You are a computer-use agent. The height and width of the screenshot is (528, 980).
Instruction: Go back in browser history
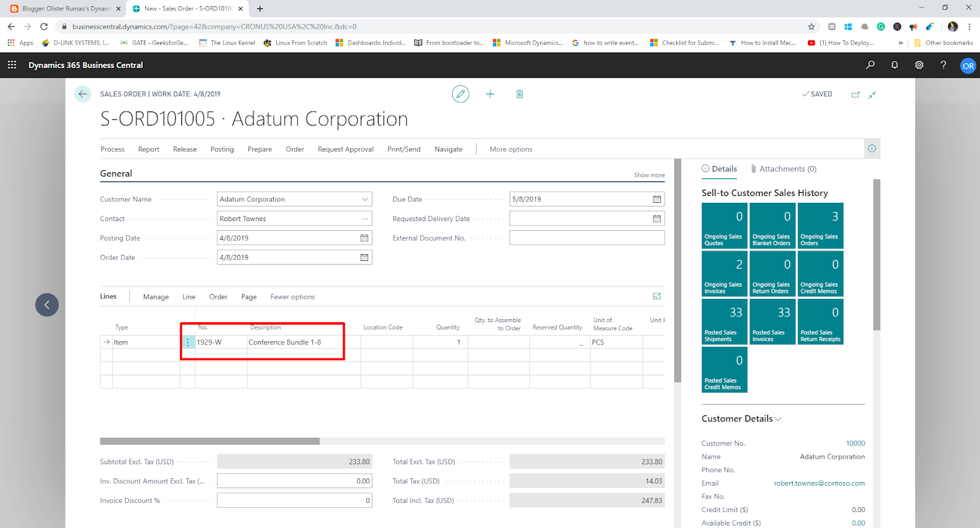(x=11, y=26)
